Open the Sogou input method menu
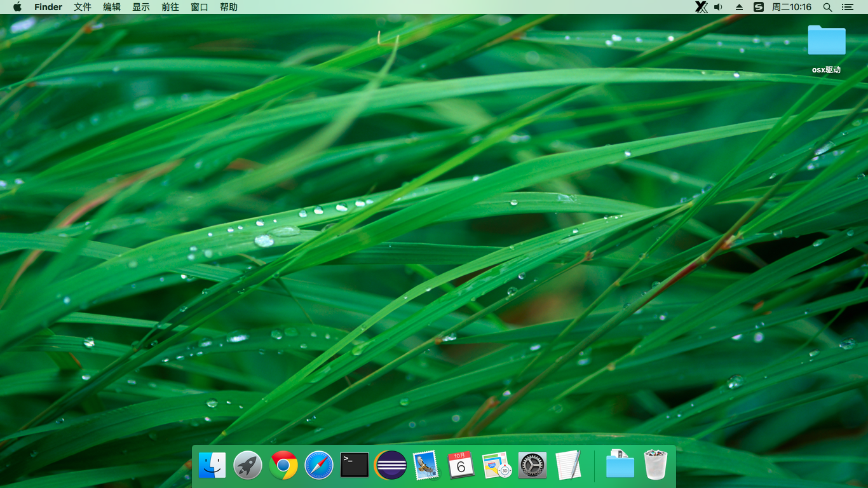 (x=758, y=7)
